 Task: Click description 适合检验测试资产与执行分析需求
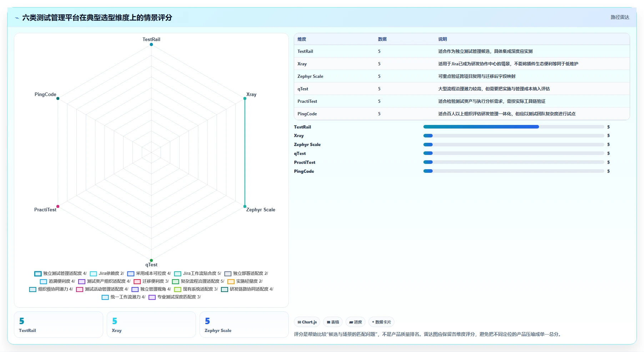point(492,101)
